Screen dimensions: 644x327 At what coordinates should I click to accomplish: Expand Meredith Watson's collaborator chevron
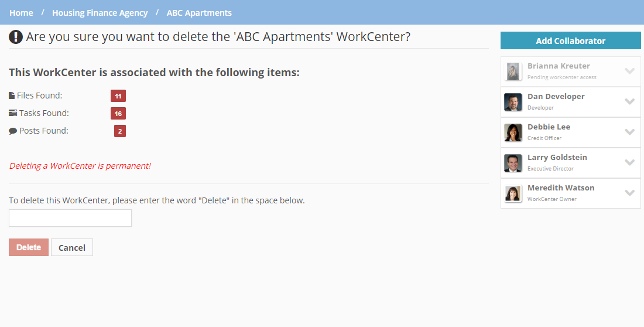[x=629, y=193]
